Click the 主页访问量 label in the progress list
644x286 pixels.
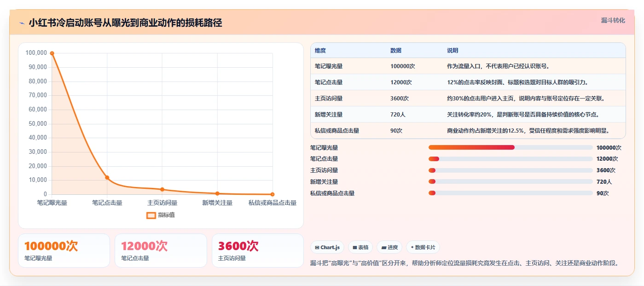coord(324,170)
